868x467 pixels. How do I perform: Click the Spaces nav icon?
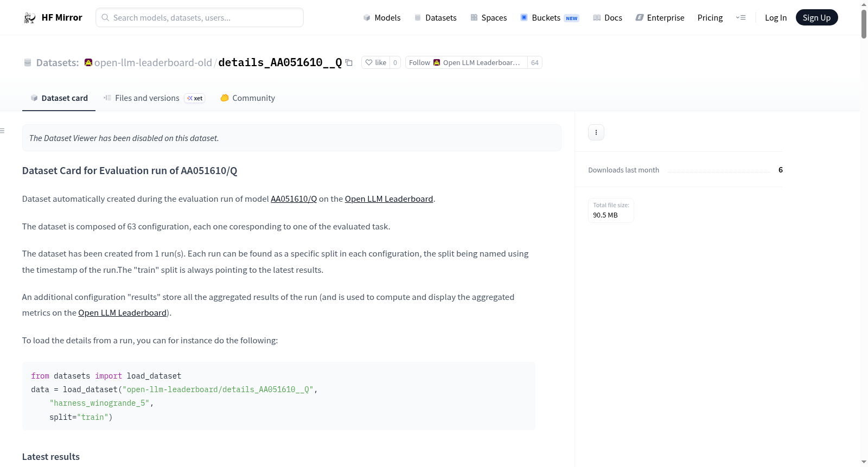pyautogui.click(x=474, y=18)
